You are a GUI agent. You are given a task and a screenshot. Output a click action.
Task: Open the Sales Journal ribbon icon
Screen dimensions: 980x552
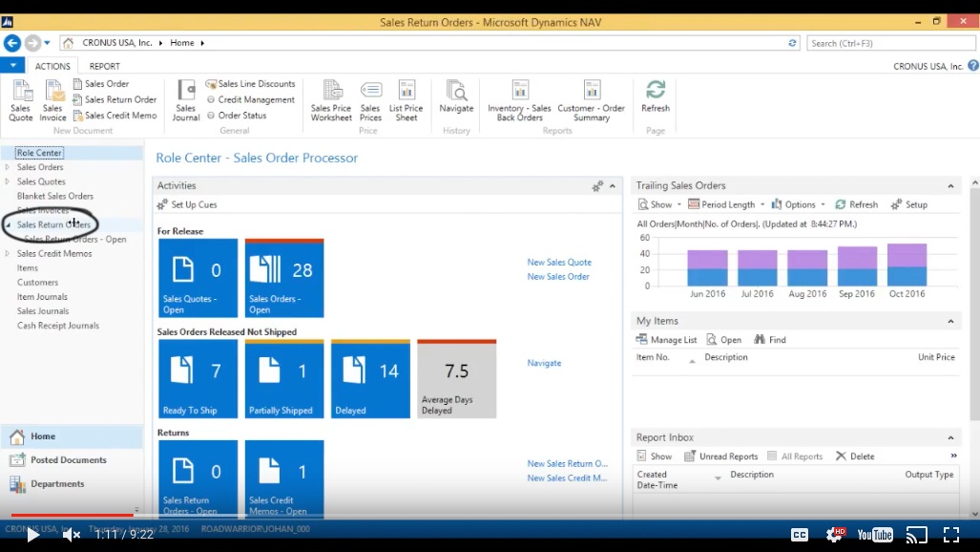click(186, 100)
